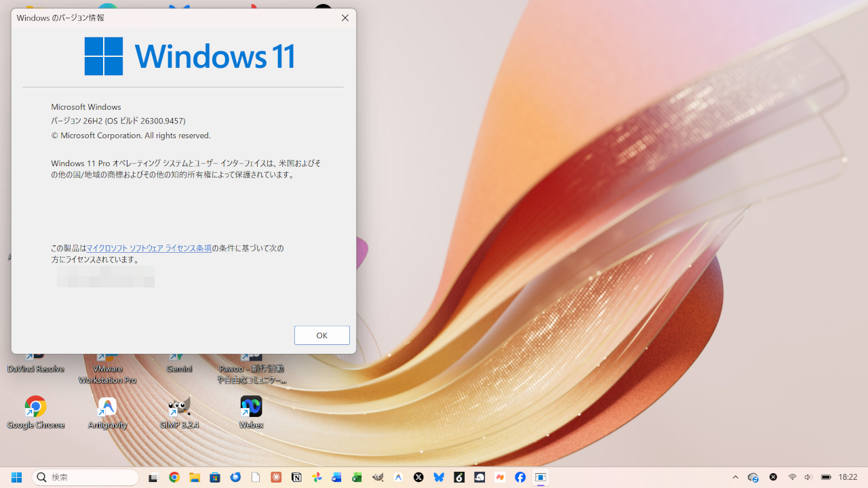The height and width of the screenshot is (488, 868).
Task: Open the colorful pinwheel taskbar app
Action: (317, 477)
